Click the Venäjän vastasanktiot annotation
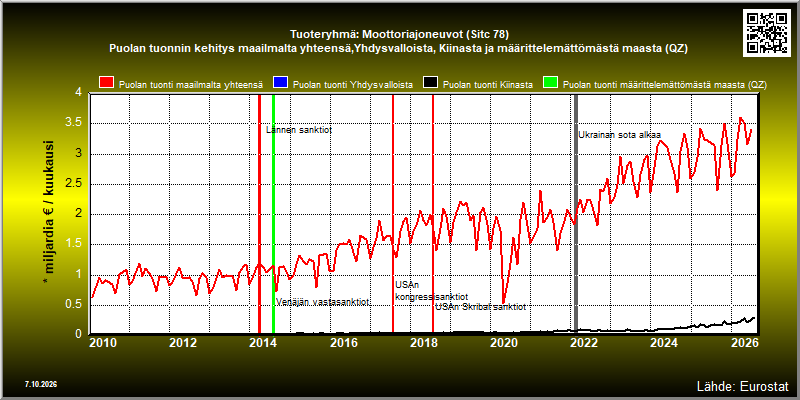Image resolution: width=800 pixels, height=400 pixels. click(322, 302)
